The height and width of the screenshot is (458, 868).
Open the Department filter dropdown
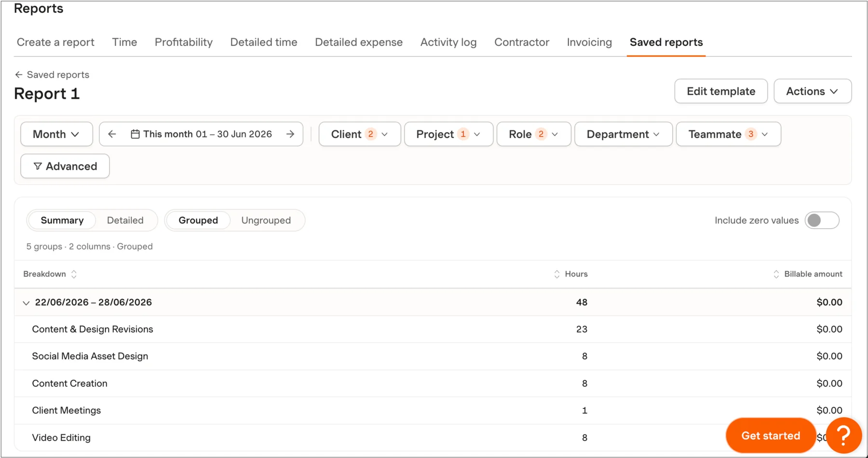(624, 134)
